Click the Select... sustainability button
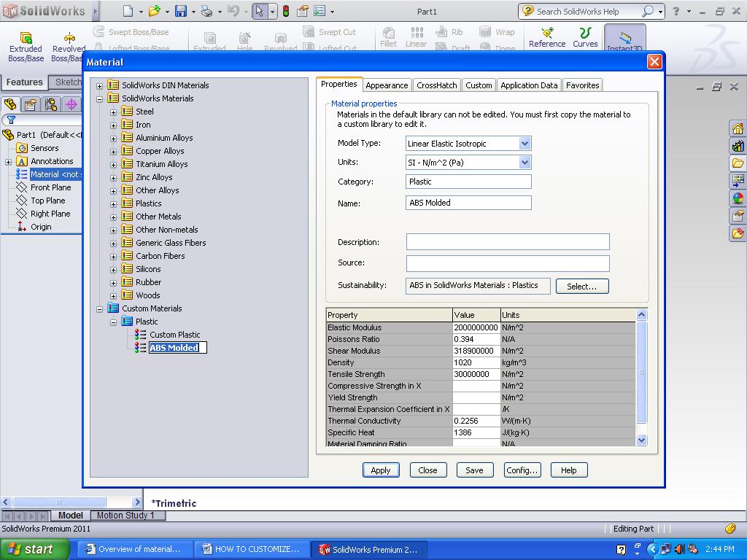The height and width of the screenshot is (560, 747). tap(581, 286)
